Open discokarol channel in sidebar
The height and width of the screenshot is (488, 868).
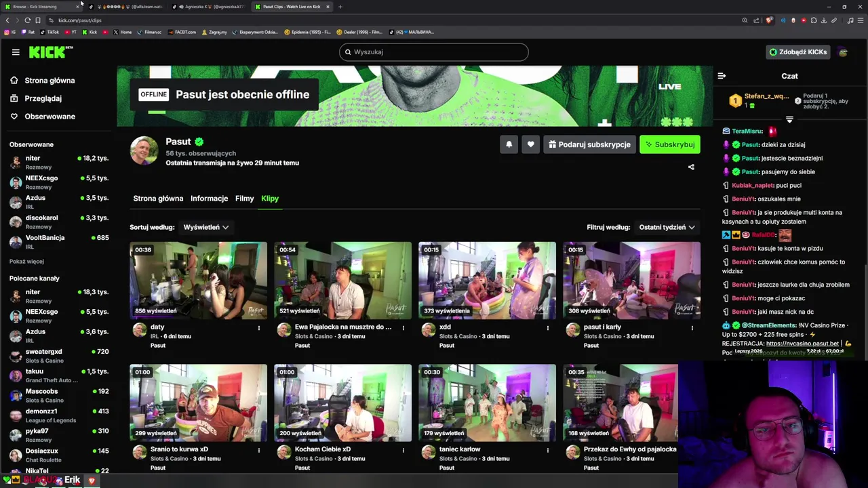point(58,222)
